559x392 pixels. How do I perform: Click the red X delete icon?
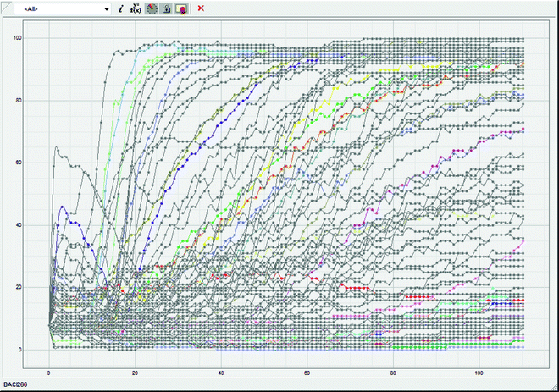(201, 8)
